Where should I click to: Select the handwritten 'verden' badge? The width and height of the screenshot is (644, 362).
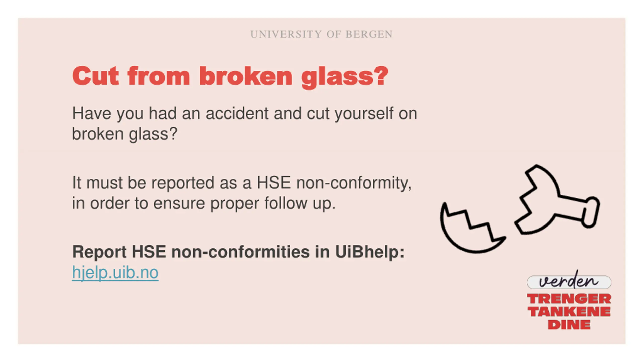(569, 281)
